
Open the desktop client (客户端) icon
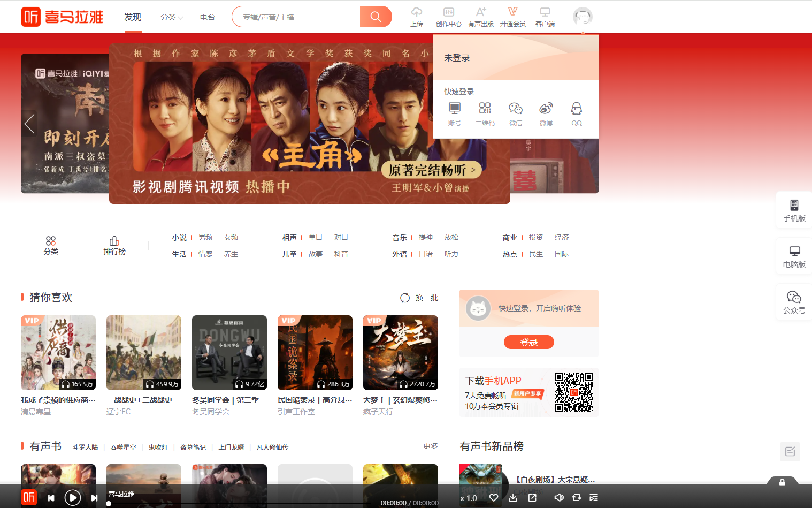[545, 17]
